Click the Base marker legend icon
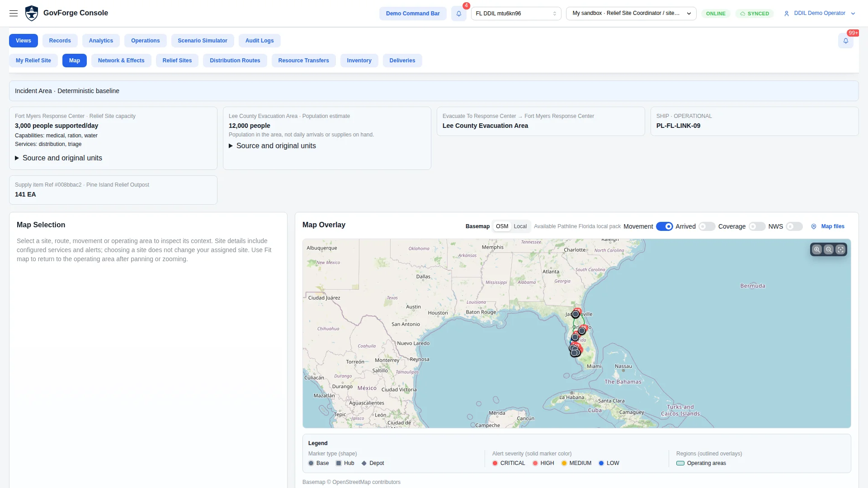Image resolution: width=868 pixels, height=488 pixels. coord(311,463)
